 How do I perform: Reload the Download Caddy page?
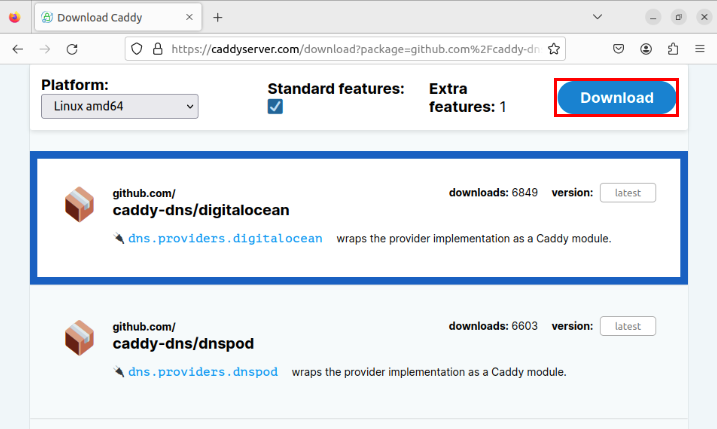72,49
